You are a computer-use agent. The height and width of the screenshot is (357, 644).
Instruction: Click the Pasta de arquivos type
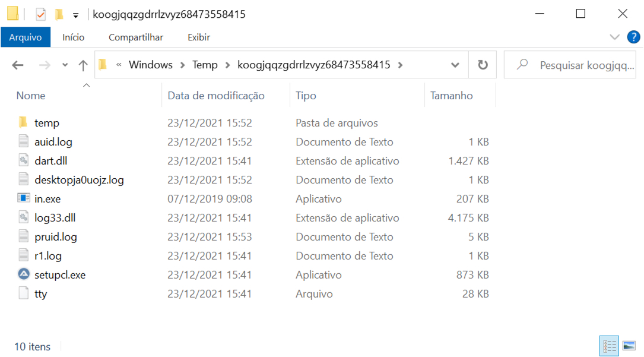click(337, 123)
